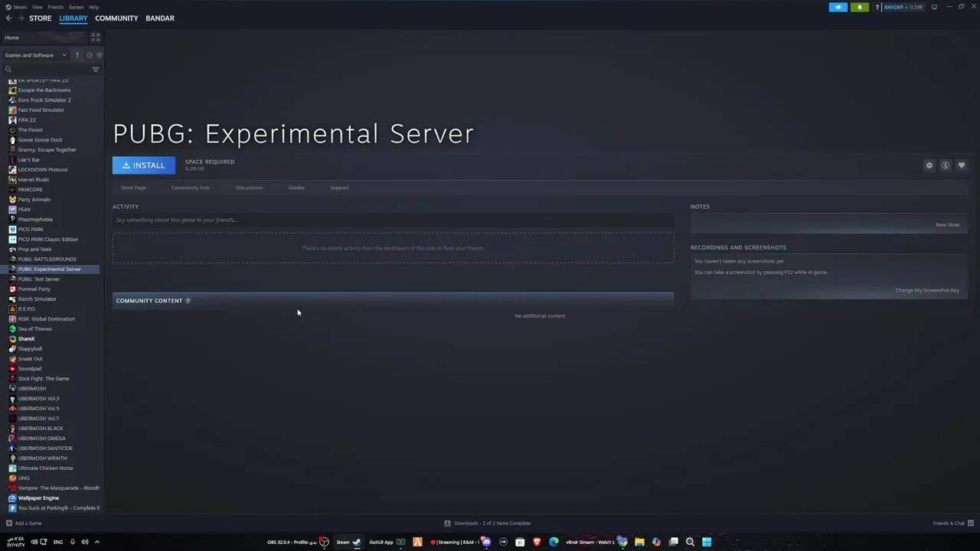Click the sort-by-recent clock icon
The image size is (980, 551).
pyautogui.click(x=89, y=55)
